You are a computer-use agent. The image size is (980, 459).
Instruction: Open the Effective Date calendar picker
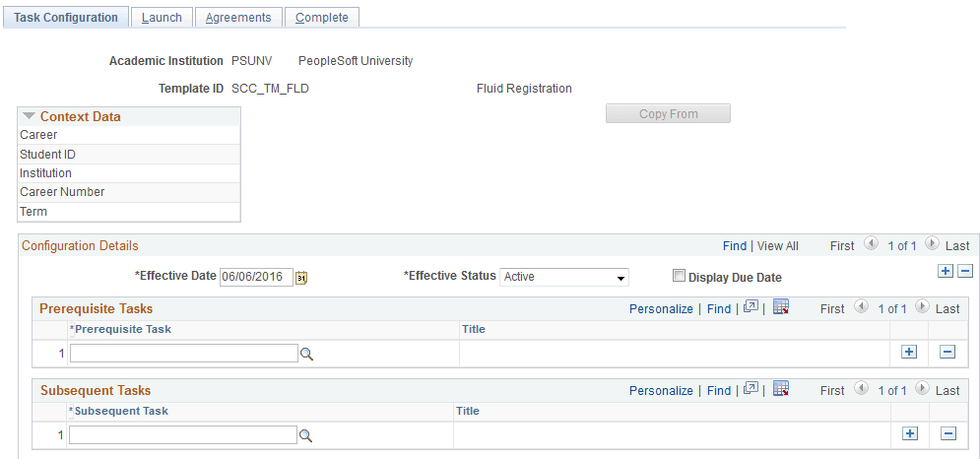click(301, 277)
